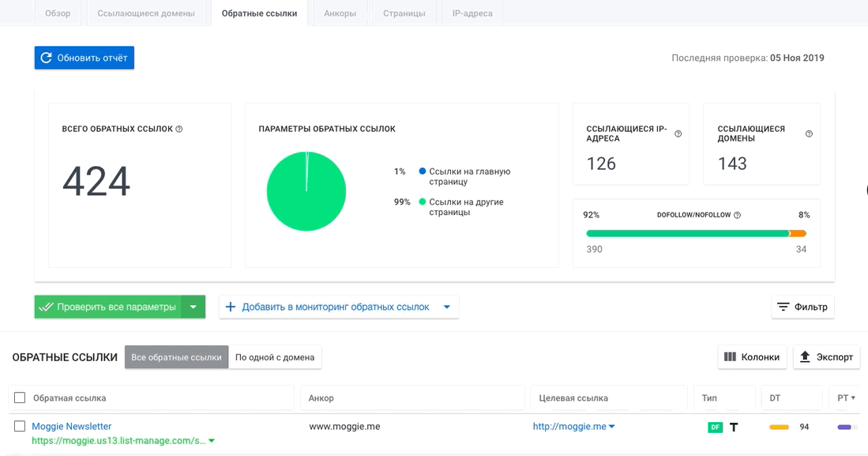Image resolution: width=868 pixels, height=456 pixels.
Task: Click the T text-type icon in Moggie row
Action: coord(734,428)
